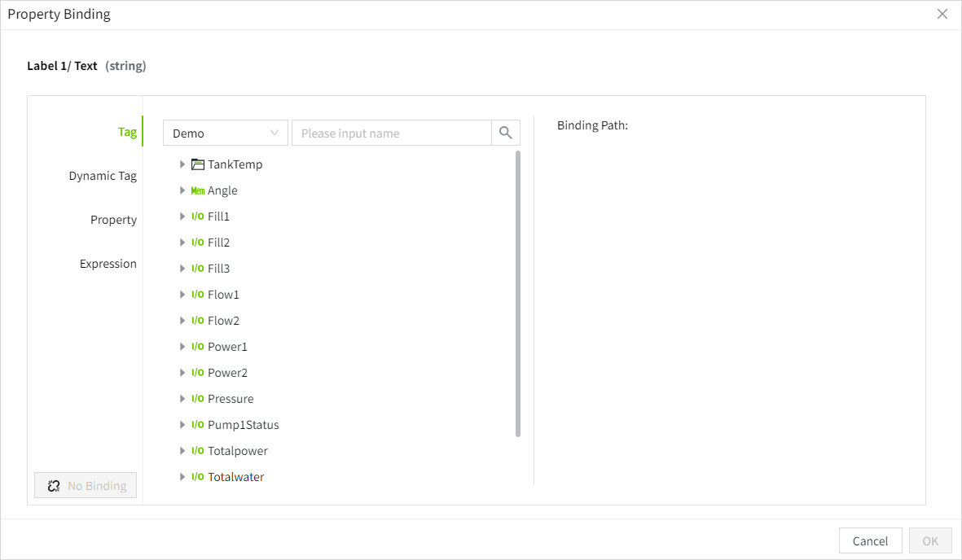Open the Demo dropdown list

point(225,133)
